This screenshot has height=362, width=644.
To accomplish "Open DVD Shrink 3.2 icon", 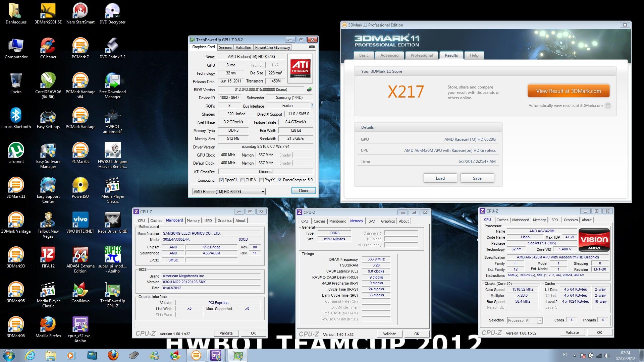I will (x=112, y=48).
